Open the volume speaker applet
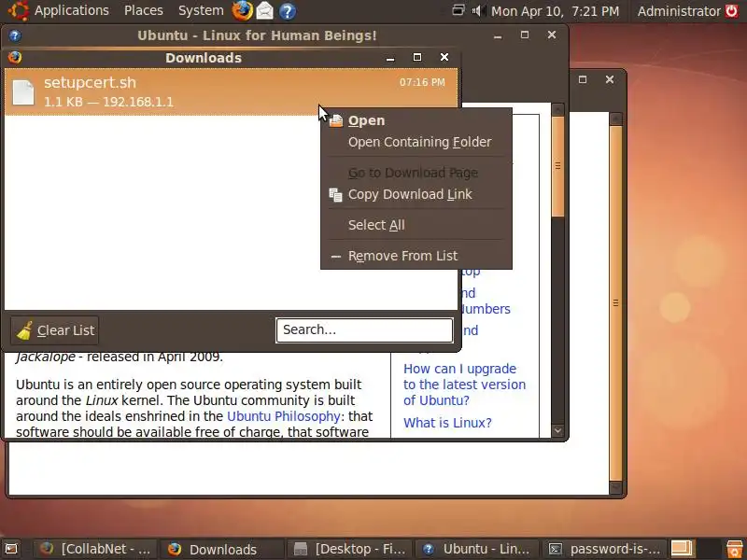Screen dimensions: 747x560 (x=478, y=10)
